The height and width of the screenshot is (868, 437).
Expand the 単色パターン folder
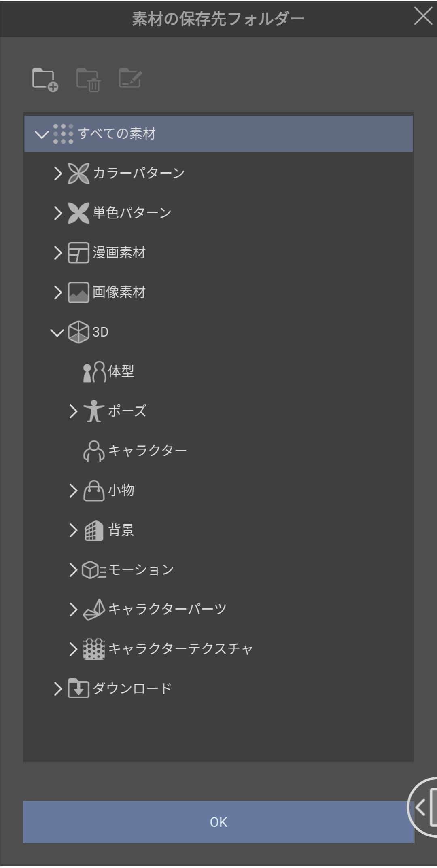point(58,213)
